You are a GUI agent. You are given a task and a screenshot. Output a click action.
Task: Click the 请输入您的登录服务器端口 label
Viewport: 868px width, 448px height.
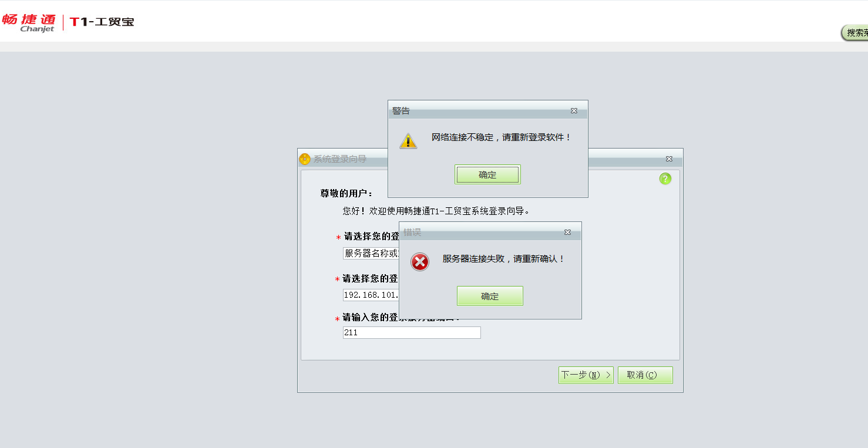tap(402, 317)
